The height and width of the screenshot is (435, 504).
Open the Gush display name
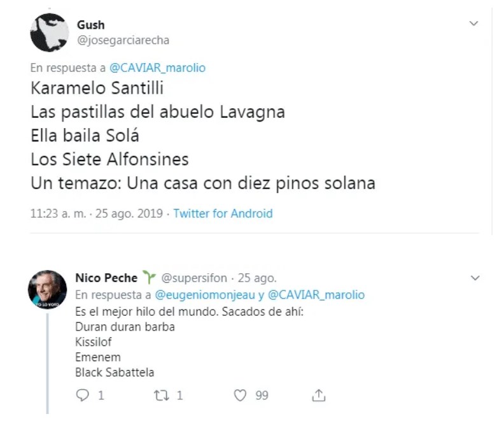pyautogui.click(x=91, y=25)
